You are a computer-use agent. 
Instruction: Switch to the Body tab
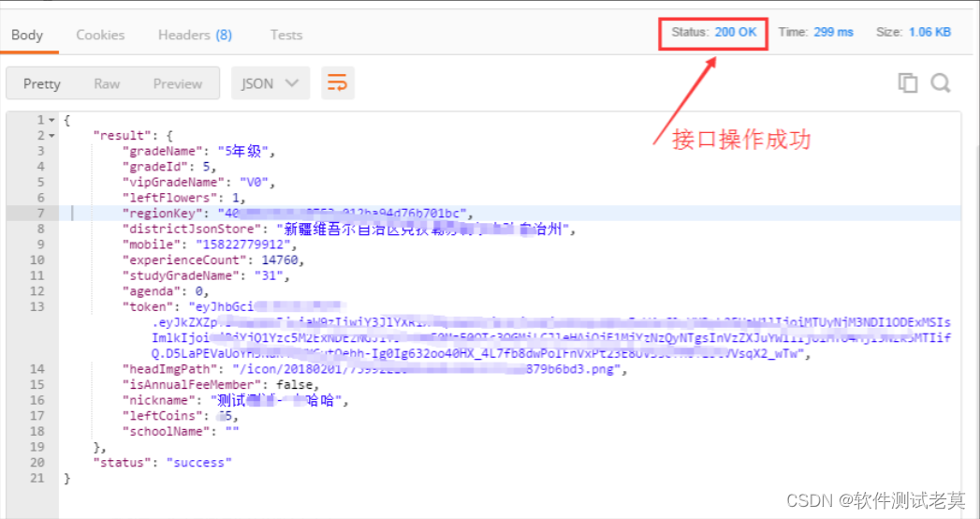coord(27,35)
